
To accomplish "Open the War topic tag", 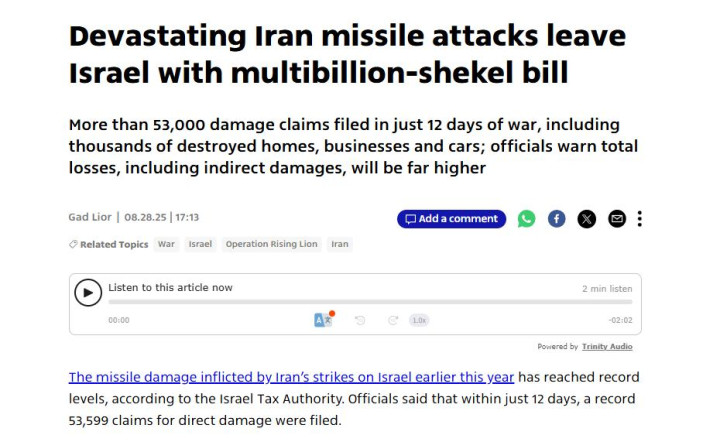I will (166, 244).
